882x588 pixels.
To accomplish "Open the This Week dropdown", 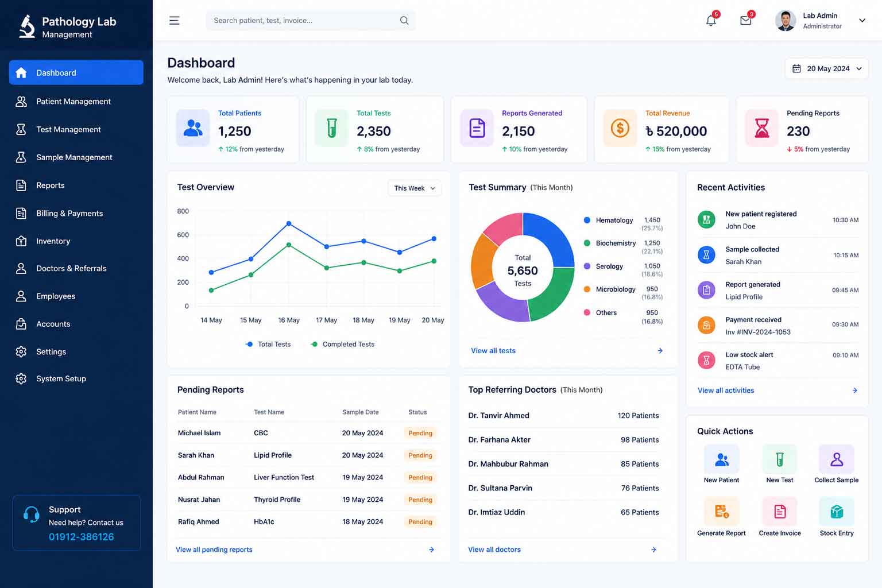I will 415,188.
